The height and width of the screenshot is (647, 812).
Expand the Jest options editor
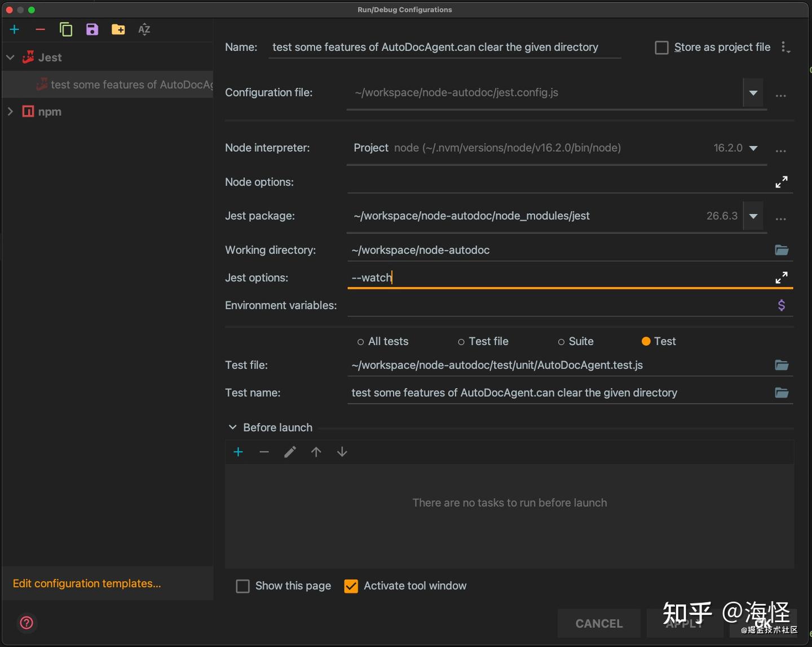point(782,277)
